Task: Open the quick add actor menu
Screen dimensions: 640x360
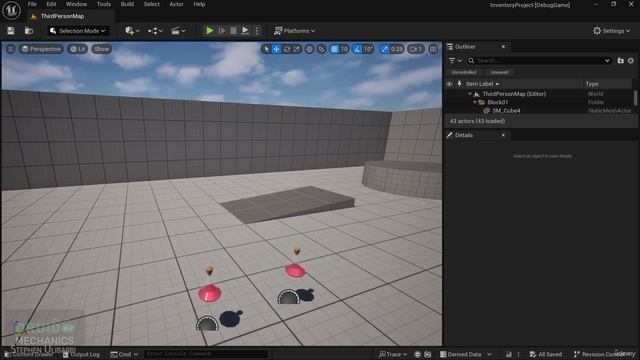Action: point(132,31)
